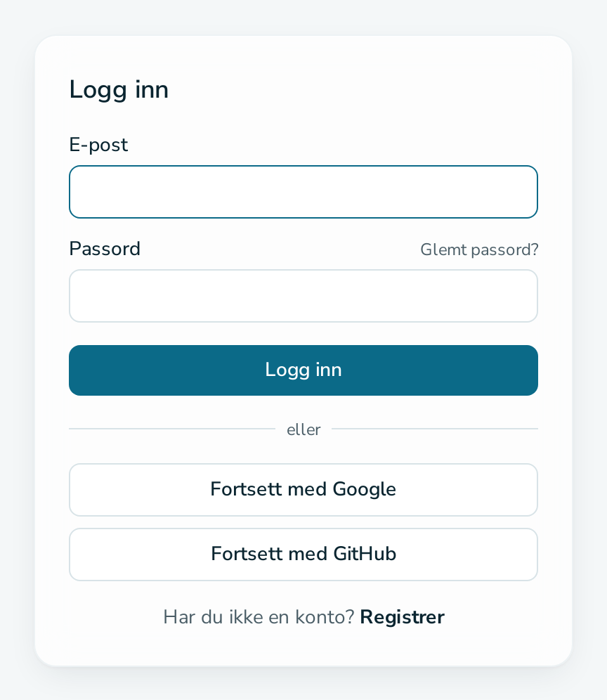Focus the Passord input field
Image resolution: width=607 pixels, height=700 pixels.
pos(303,296)
